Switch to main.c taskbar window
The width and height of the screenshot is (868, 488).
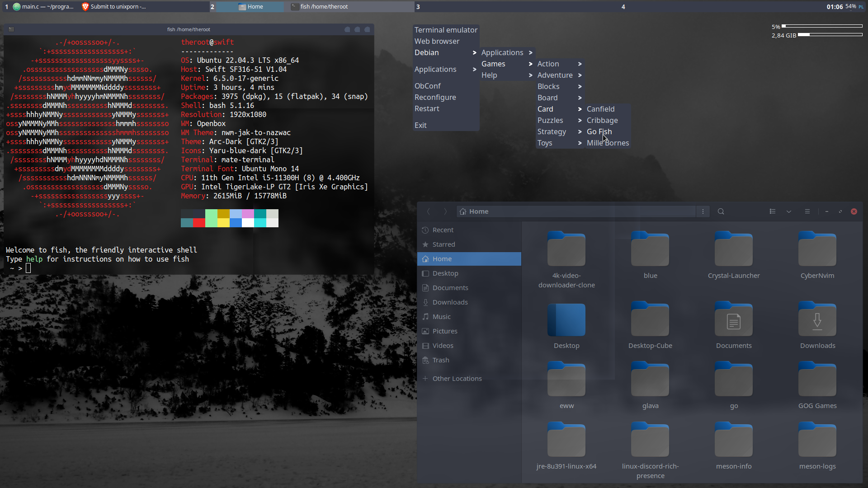tap(44, 6)
